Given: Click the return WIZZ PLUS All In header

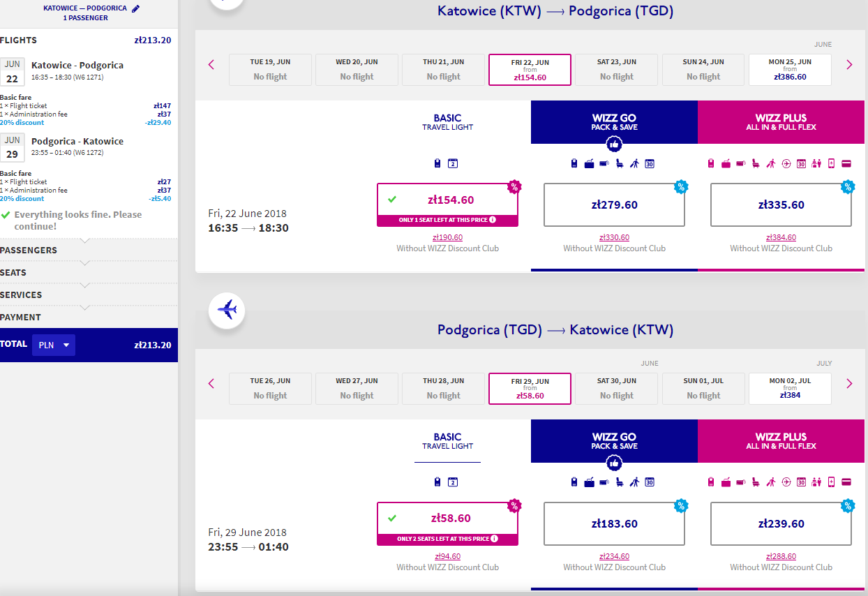Looking at the screenshot, I should pos(781,441).
